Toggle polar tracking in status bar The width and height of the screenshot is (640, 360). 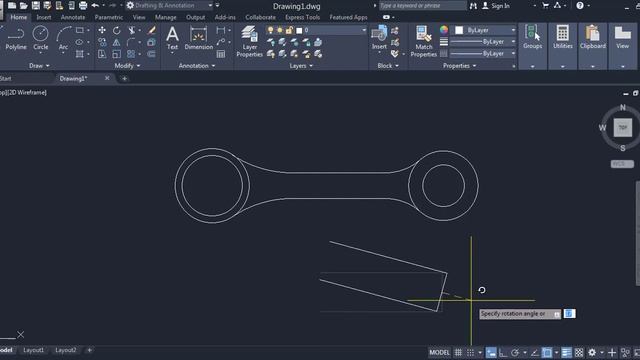click(515, 353)
